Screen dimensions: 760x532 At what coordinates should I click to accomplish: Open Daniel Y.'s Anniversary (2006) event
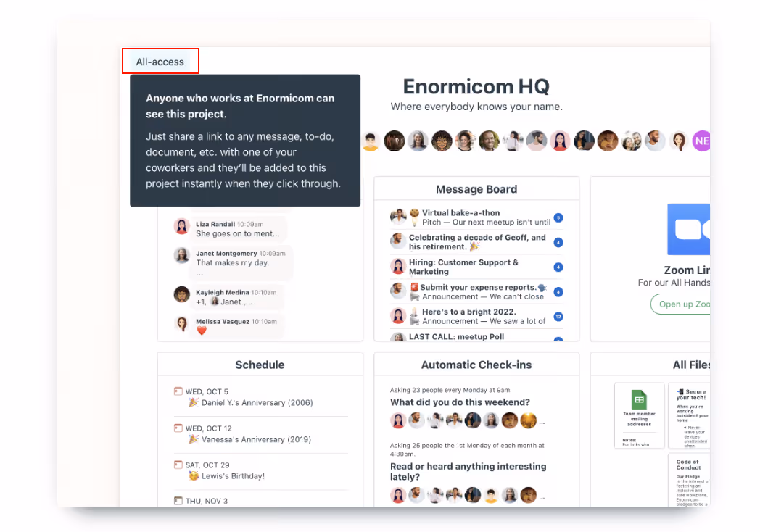tap(257, 402)
